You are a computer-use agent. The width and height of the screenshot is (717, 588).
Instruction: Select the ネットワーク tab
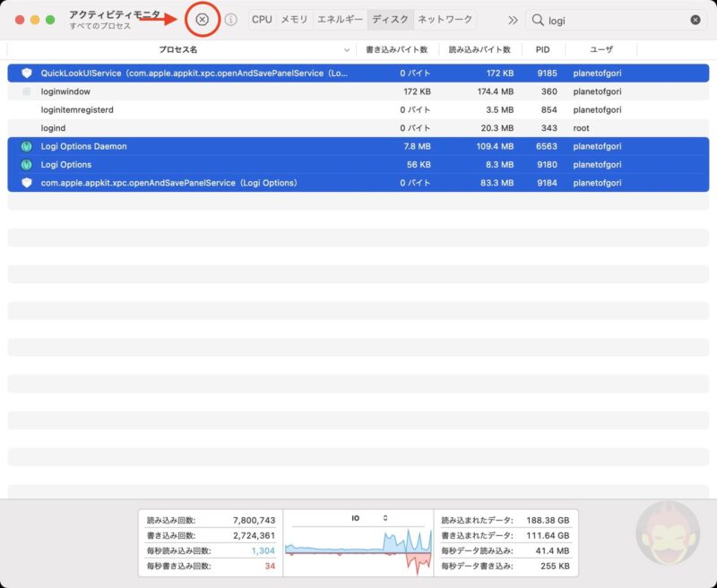click(x=445, y=19)
